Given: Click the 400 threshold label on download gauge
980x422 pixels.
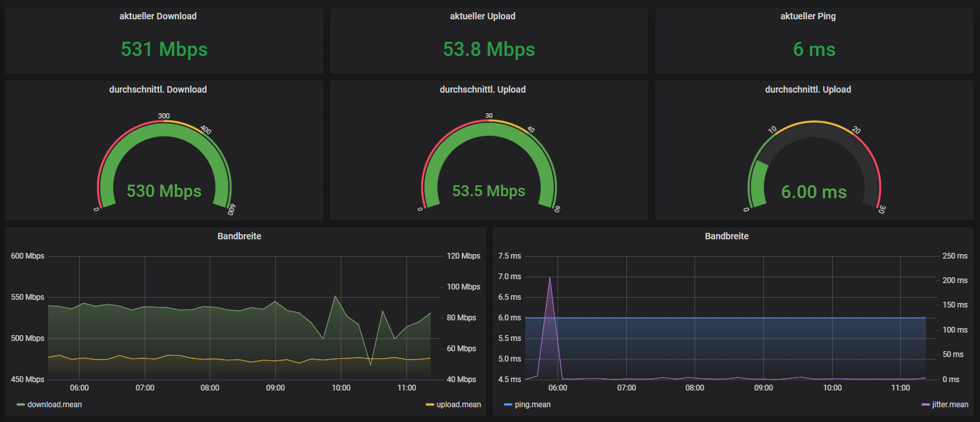Looking at the screenshot, I should 206,129.
